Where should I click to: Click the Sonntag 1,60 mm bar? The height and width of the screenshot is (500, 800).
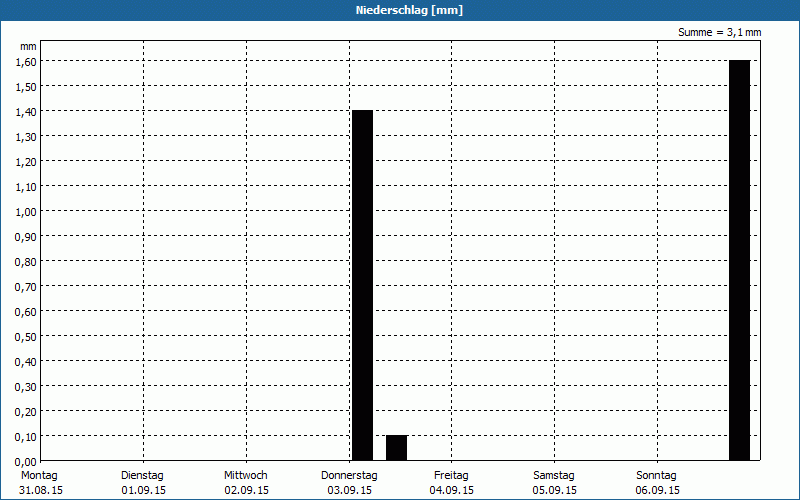tap(739, 260)
